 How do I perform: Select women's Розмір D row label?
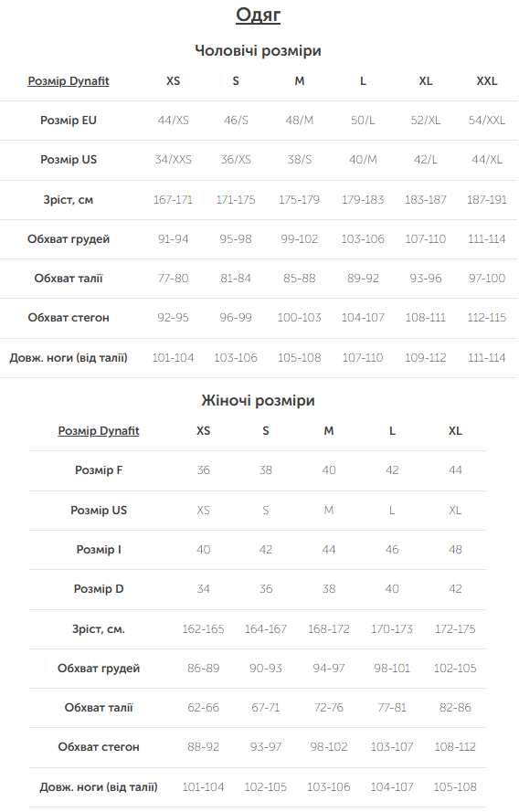[99, 589]
